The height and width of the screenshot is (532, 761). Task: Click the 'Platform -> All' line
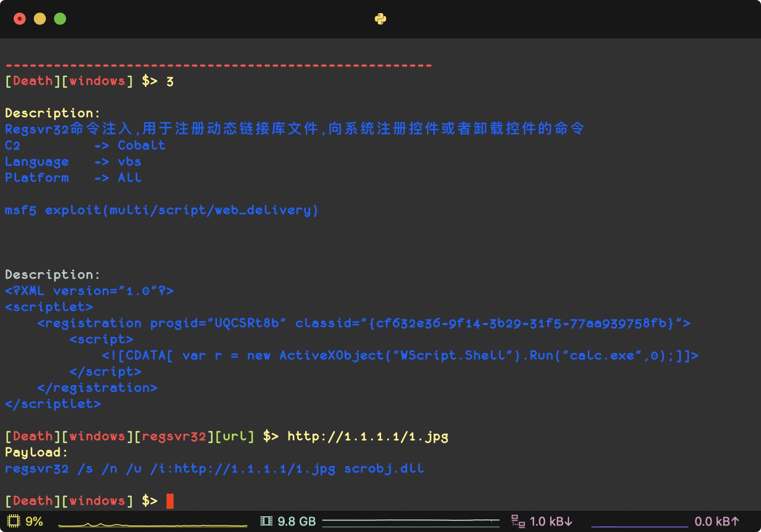(73, 178)
